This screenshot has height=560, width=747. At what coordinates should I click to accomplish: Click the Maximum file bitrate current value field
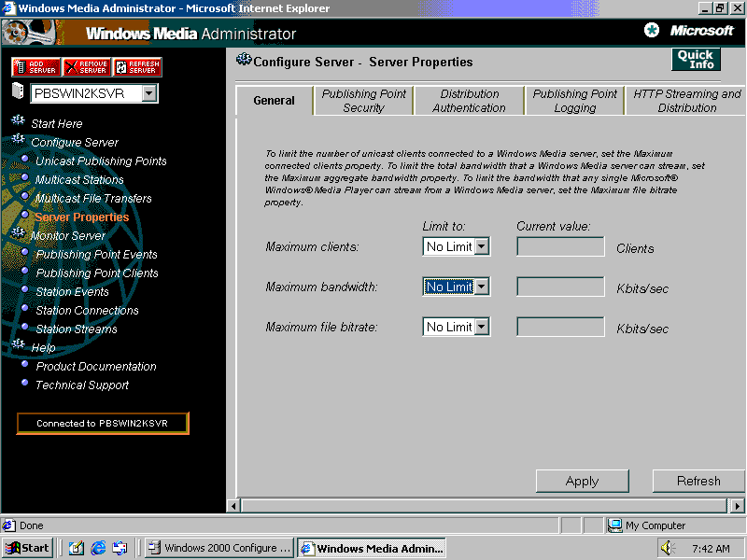click(560, 327)
